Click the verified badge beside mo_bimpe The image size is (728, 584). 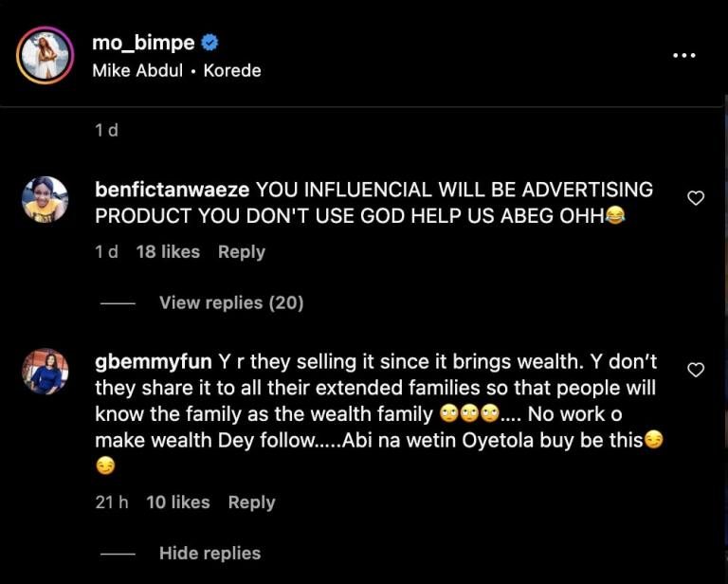(x=211, y=43)
